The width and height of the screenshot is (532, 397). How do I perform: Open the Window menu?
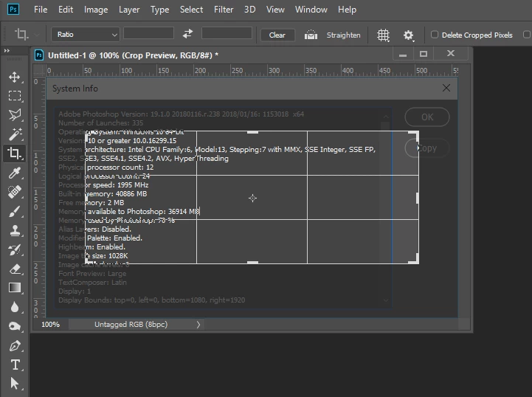click(x=311, y=10)
